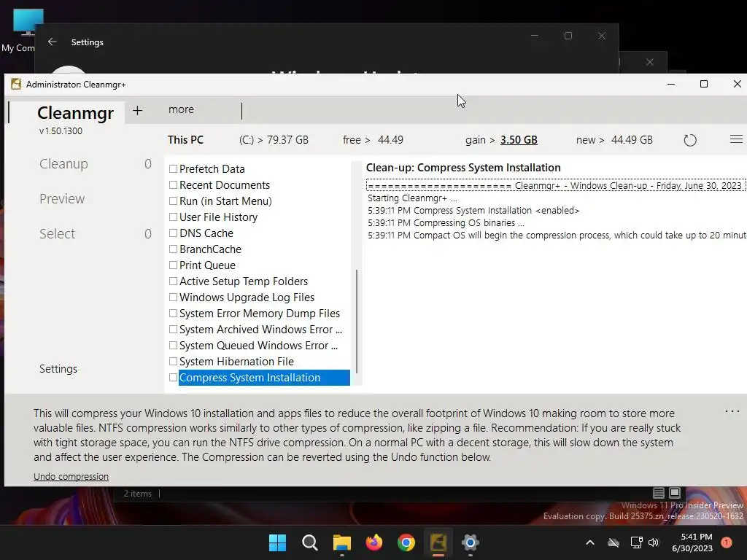Click the plus icon next to Cleanmgr

click(137, 111)
